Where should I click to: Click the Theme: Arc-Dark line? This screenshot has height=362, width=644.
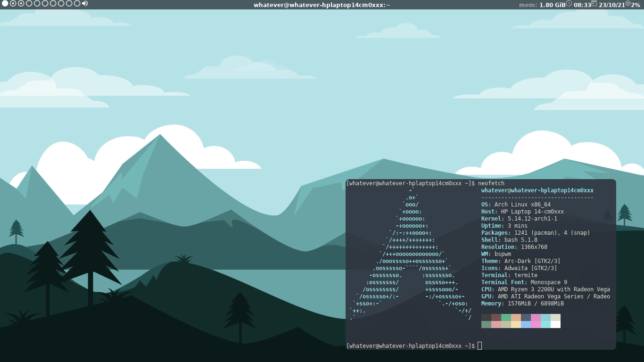tap(521, 261)
